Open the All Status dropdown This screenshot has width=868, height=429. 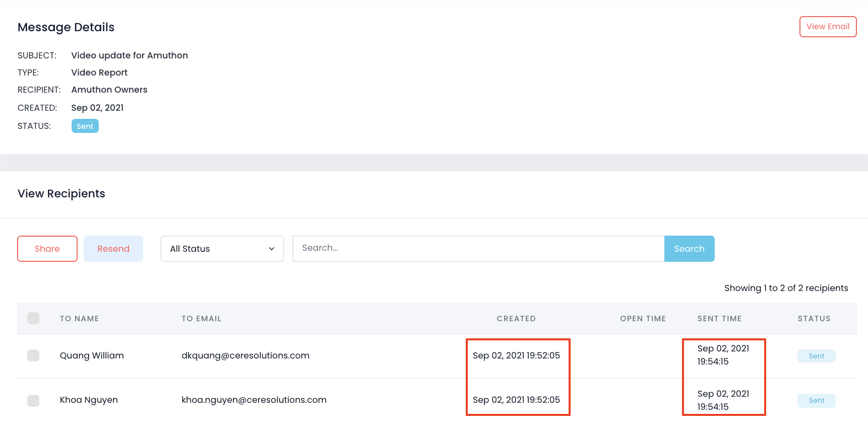pos(222,249)
